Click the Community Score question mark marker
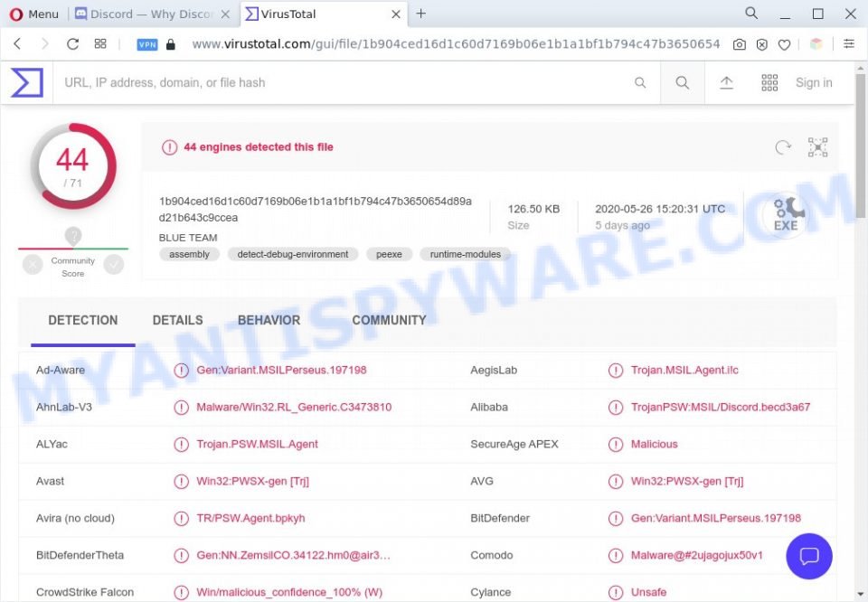The width and height of the screenshot is (868, 602). (x=73, y=236)
